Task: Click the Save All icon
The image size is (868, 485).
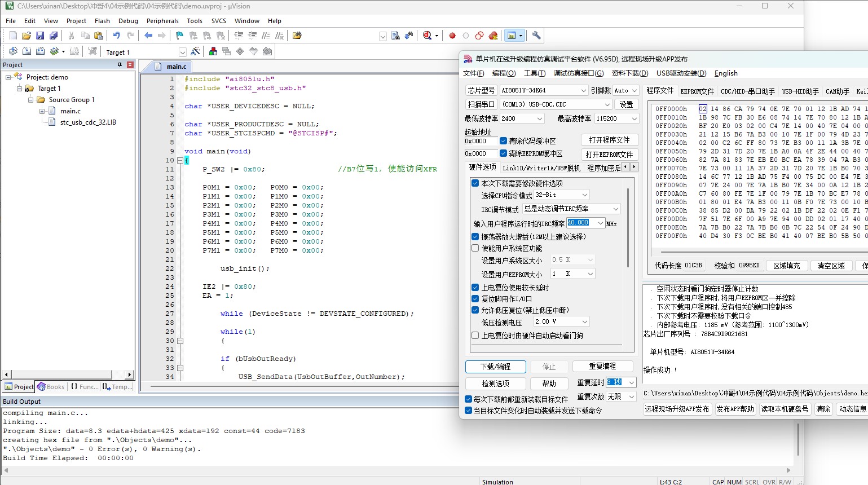Action: click(54, 36)
